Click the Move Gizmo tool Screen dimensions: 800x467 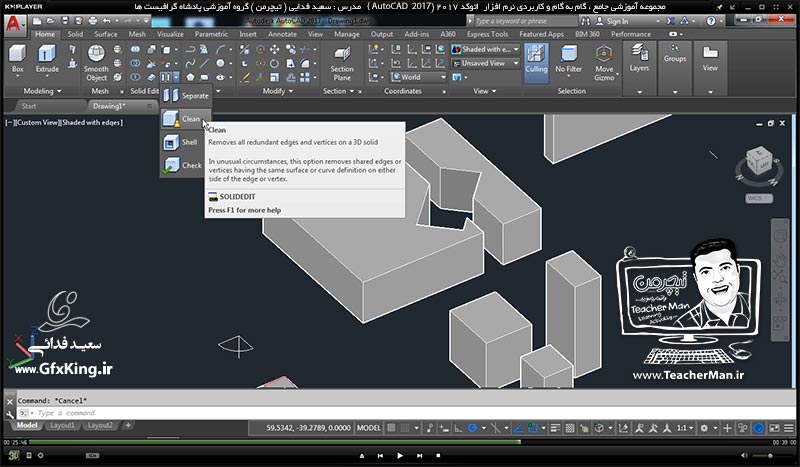coord(604,63)
